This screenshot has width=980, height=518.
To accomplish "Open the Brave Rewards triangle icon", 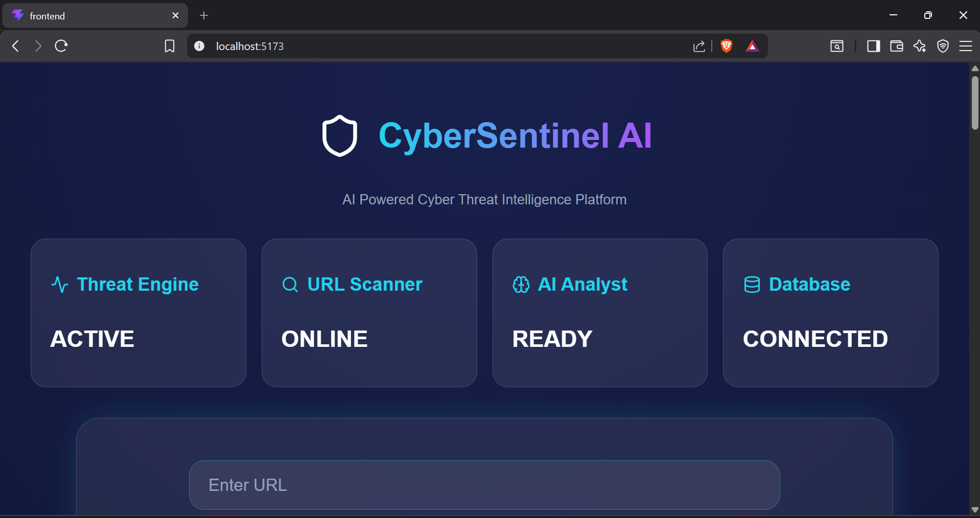I will click(752, 46).
